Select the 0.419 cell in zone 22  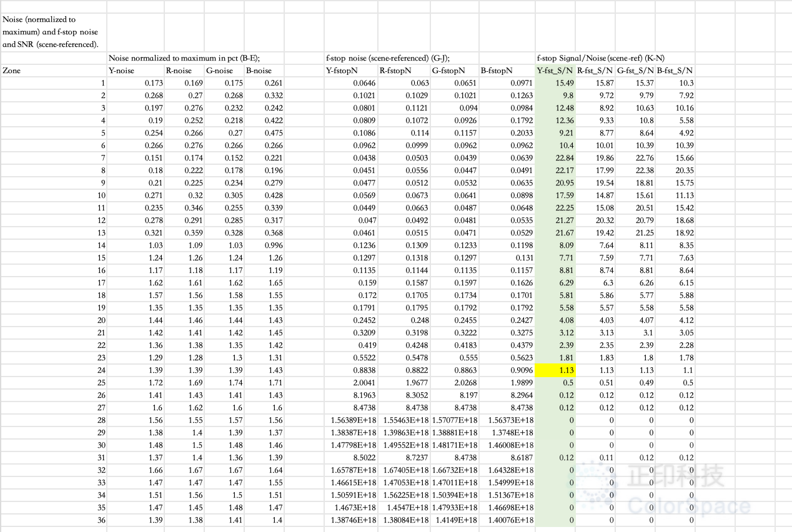[x=351, y=345]
